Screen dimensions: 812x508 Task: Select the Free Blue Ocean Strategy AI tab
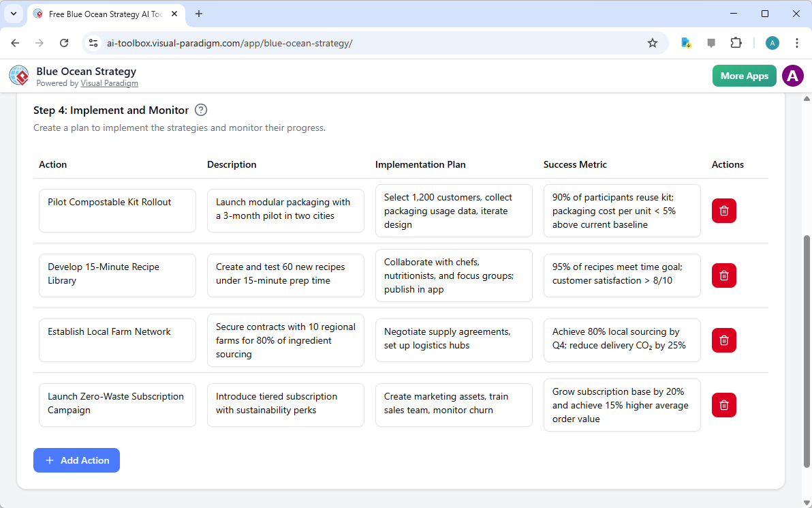point(102,14)
